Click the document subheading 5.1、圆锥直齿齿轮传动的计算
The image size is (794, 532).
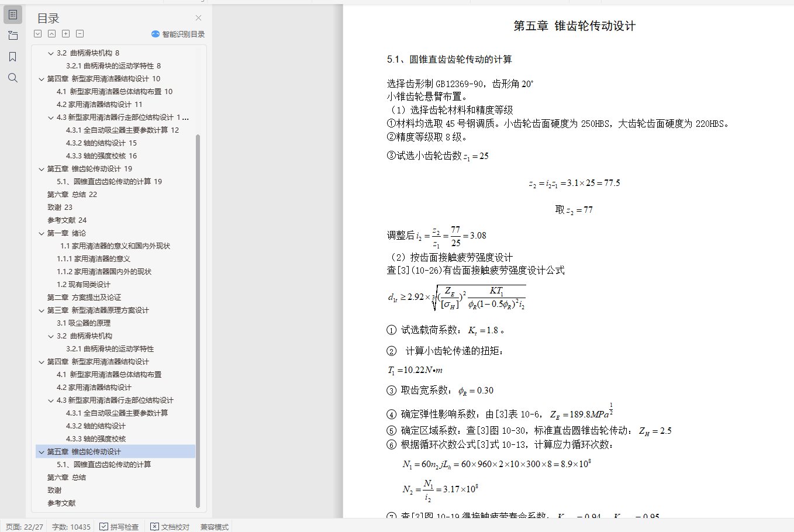pos(449,60)
